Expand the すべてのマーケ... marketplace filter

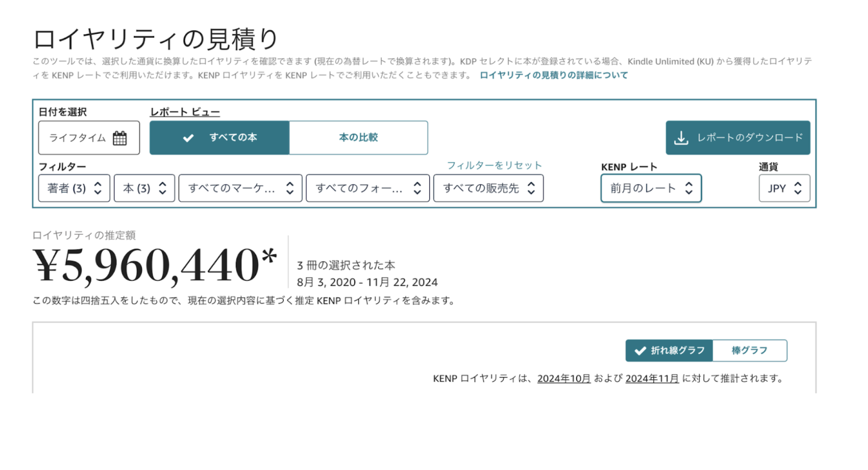tap(240, 188)
